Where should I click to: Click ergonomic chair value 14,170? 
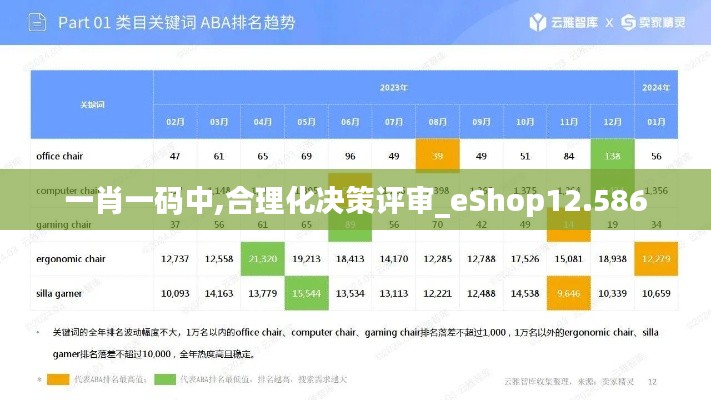[x=394, y=259]
